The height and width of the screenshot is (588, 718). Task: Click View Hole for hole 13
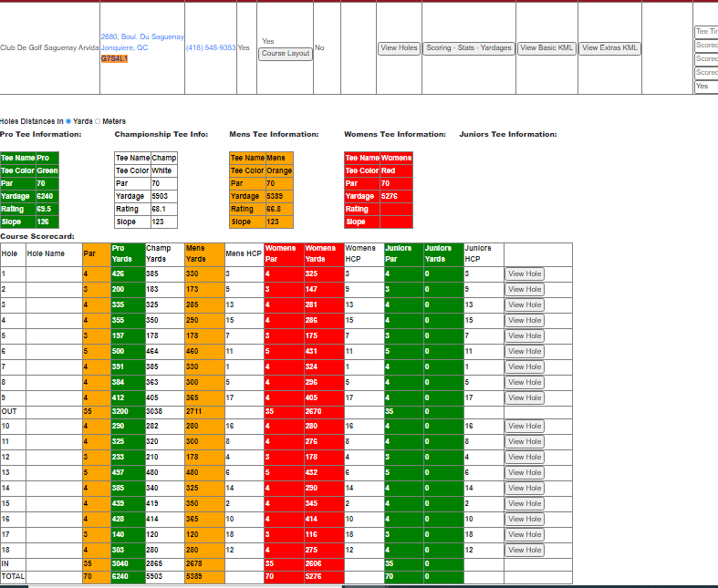525,473
